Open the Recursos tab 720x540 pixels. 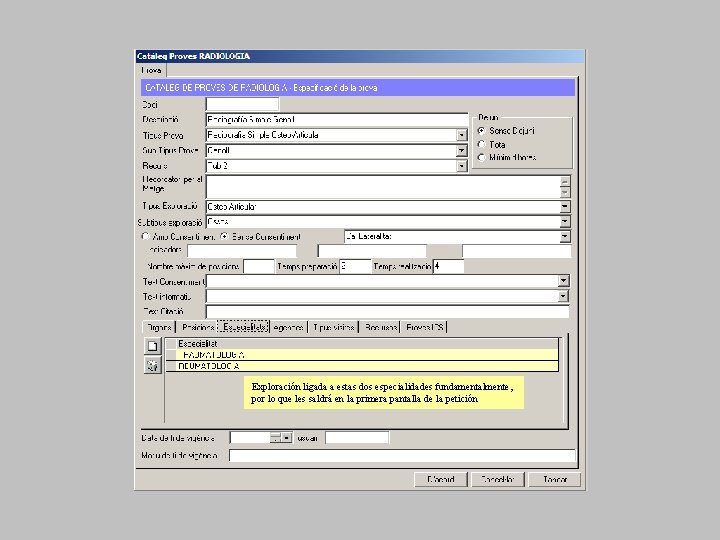tap(380, 327)
